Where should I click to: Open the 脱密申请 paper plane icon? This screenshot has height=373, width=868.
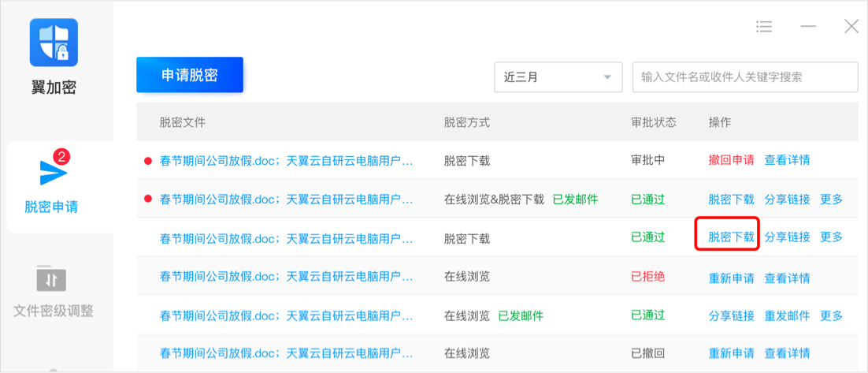click(53, 173)
